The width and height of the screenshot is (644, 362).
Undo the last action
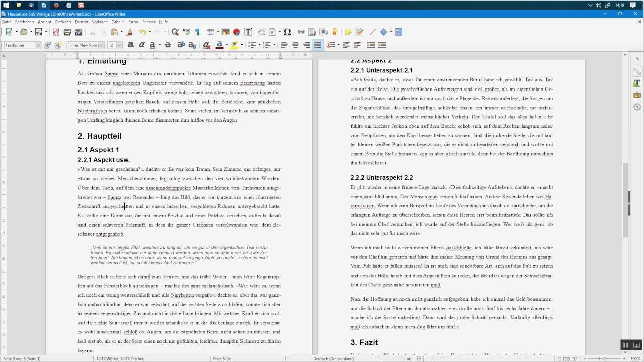click(x=142, y=32)
